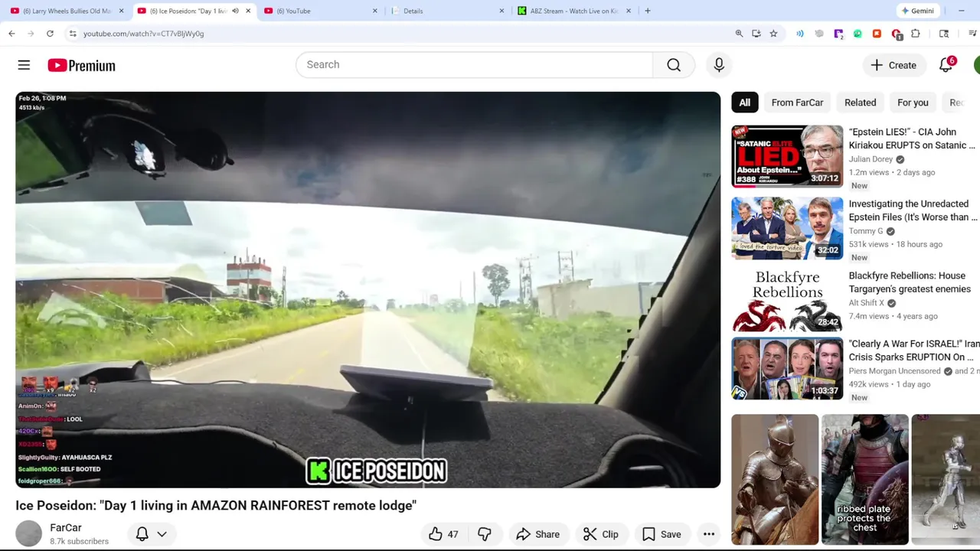980x551 pixels.
Task: Open the green chat extension icon
Action: (857, 34)
